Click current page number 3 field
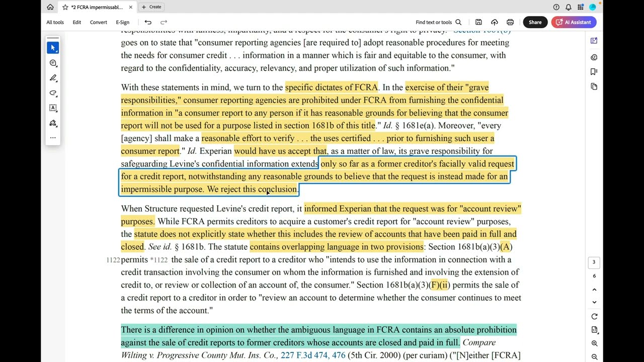The height and width of the screenshot is (362, 644). (x=594, y=262)
